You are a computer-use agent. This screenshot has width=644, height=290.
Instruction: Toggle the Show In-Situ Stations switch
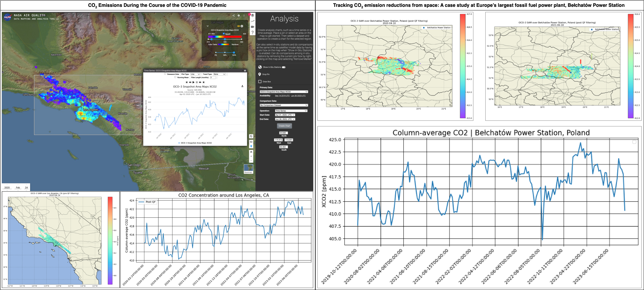pos(284,67)
